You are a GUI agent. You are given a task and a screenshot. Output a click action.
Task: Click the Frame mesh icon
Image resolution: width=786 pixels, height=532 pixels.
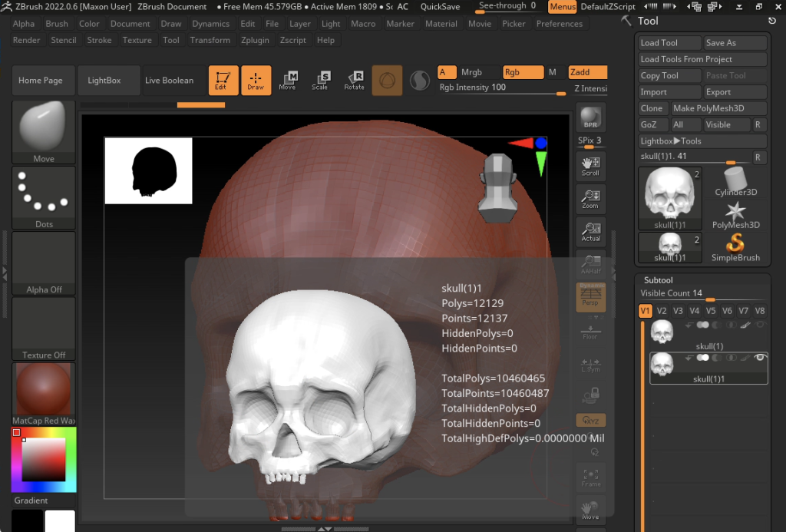pyautogui.click(x=590, y=477)
